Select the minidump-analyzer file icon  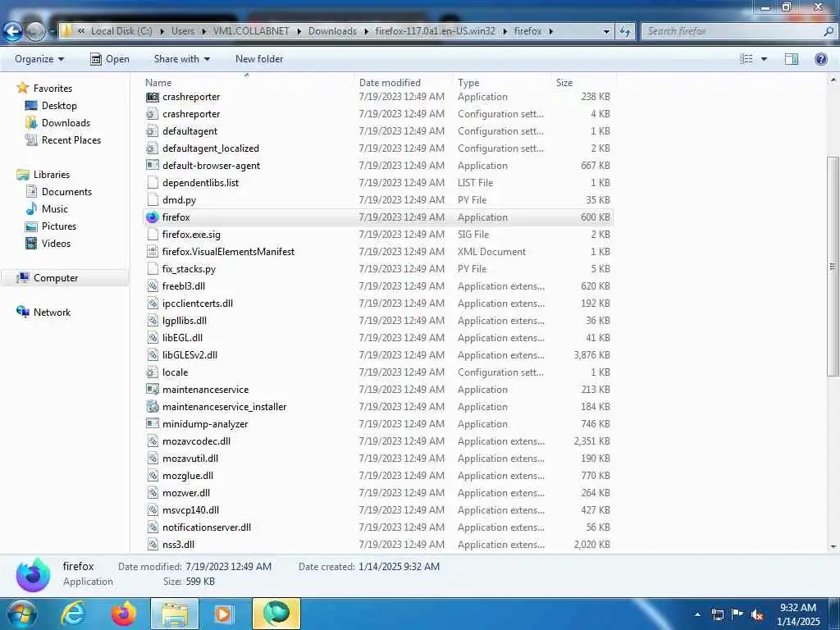pyautogui.click(x=153, y=424)
